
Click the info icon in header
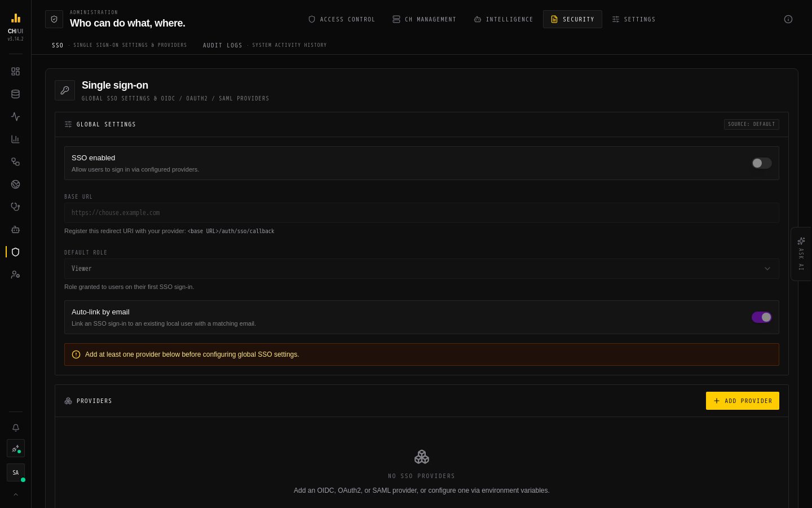point(788,19)
